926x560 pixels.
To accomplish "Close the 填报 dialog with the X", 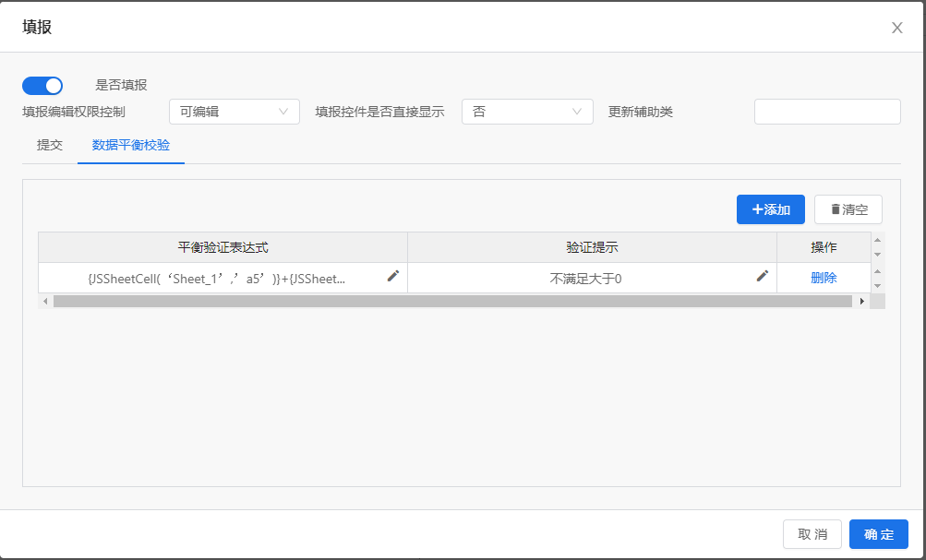I will (897, 28).
